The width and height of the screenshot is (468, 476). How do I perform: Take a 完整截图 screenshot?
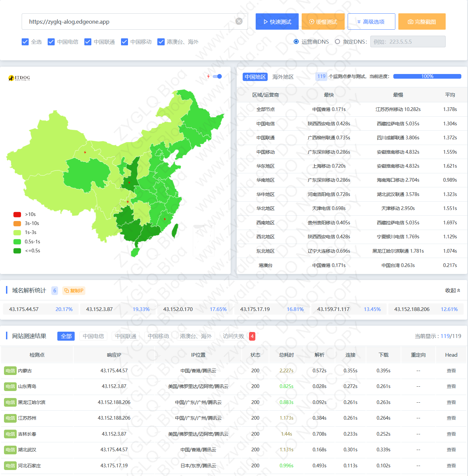tap(422, 22)
